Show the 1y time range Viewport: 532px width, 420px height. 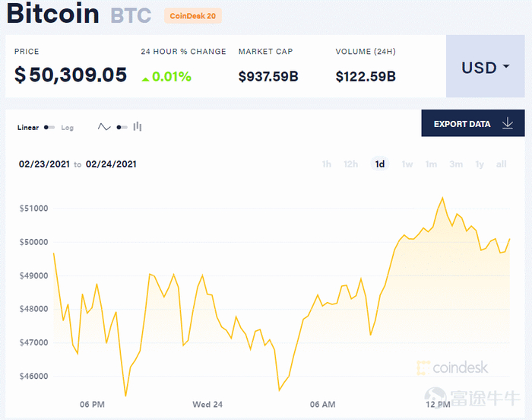(480, 164)
